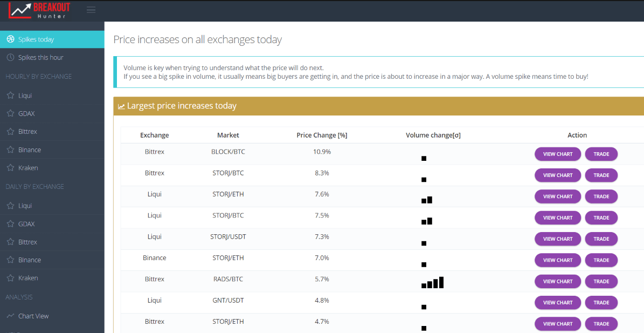Trade Binance STORJ/ETH at 7.0%
Screen dimensions: 644x333
(x=601, y=260)
